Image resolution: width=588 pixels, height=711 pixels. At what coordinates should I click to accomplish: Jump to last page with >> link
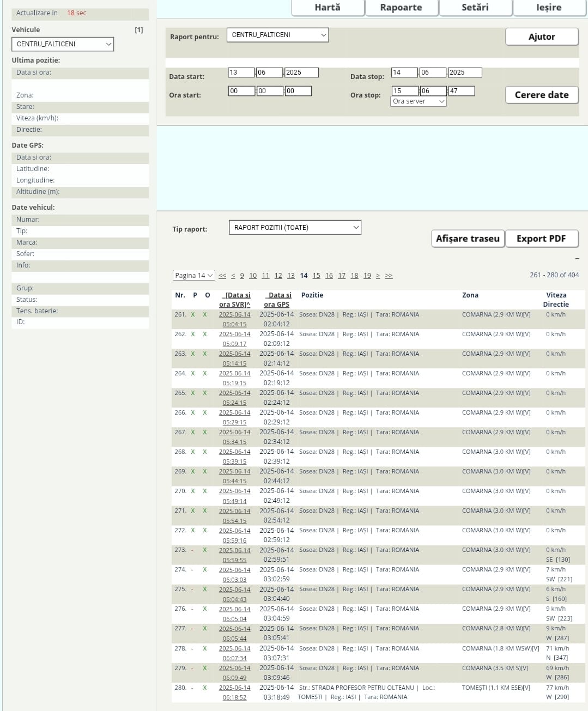coord(389,276)
